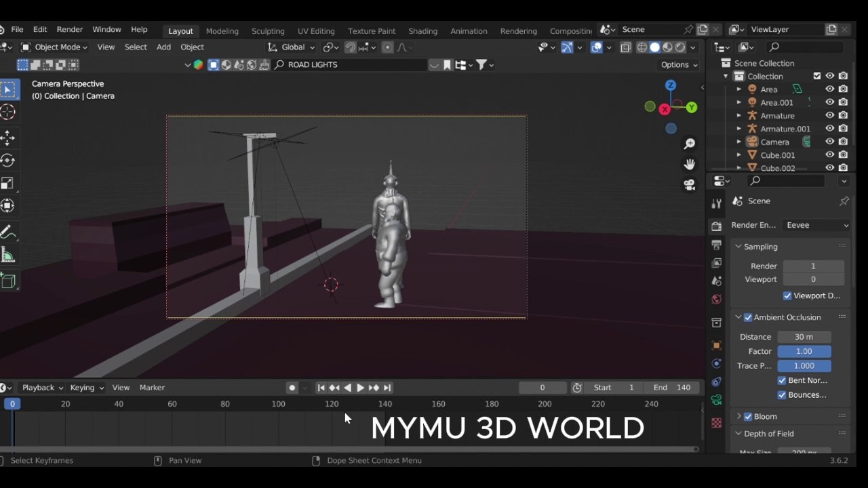Switch to the Shading workspace tab
Image resolution: width=868 pixels, height=488 pixels.
point(423,31)
